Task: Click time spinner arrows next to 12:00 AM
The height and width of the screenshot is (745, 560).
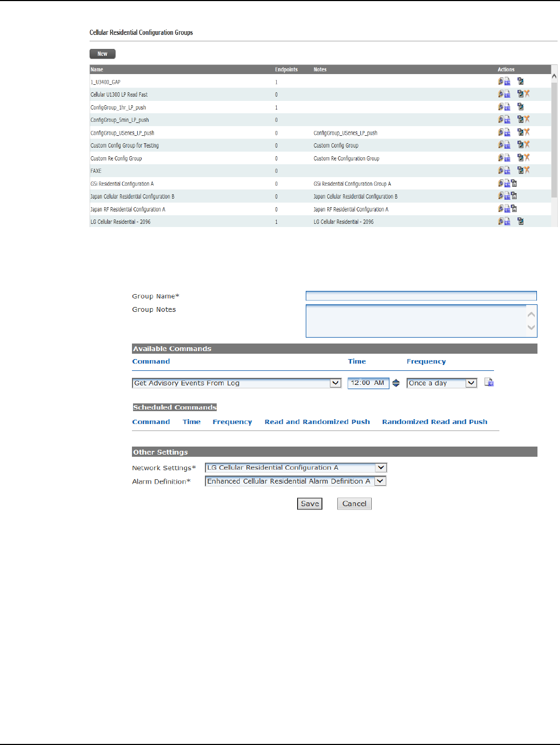Action: 396,383
